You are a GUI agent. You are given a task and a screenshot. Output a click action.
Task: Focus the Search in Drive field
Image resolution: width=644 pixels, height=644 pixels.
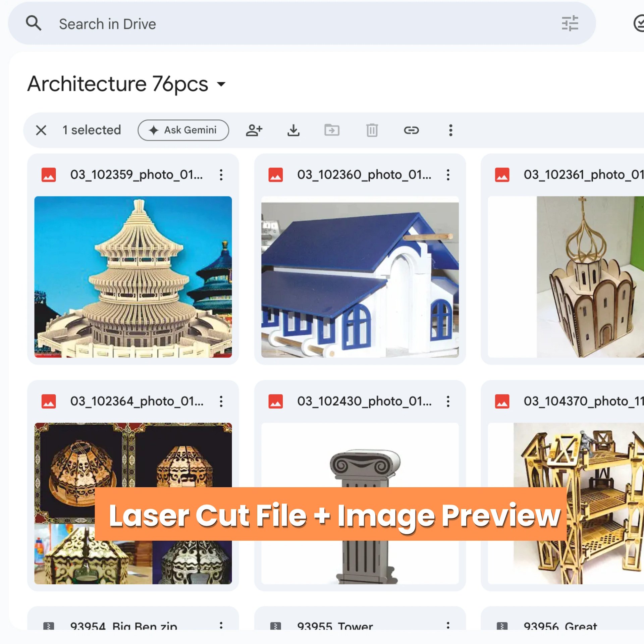302,23
